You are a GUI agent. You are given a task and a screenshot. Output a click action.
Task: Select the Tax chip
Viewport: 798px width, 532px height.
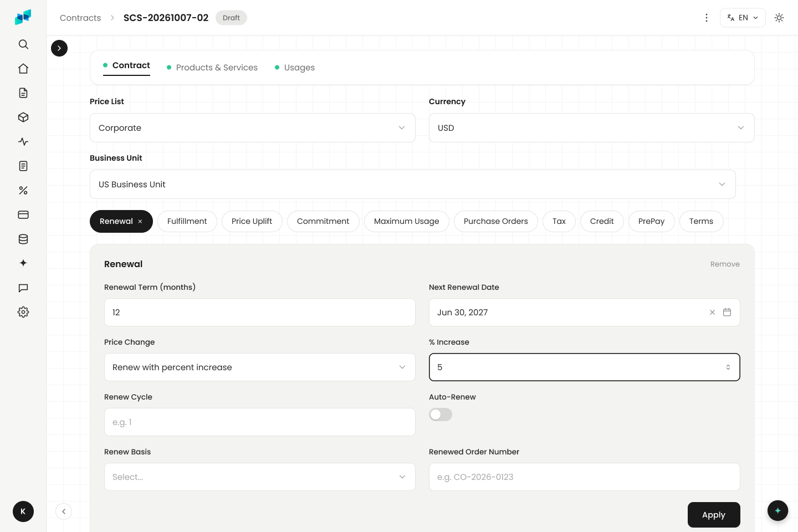[x=559, y=222]
